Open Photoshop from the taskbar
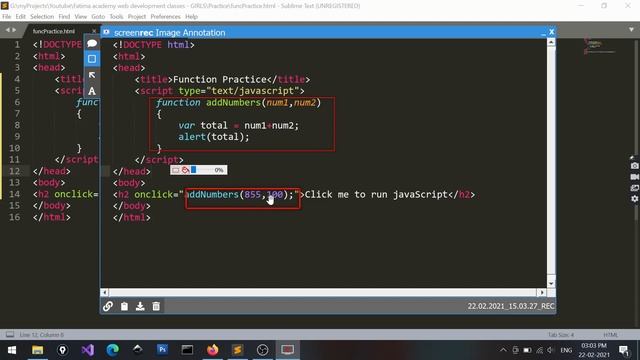The height and width of the screenshot is (360, 640). point(162,350)
